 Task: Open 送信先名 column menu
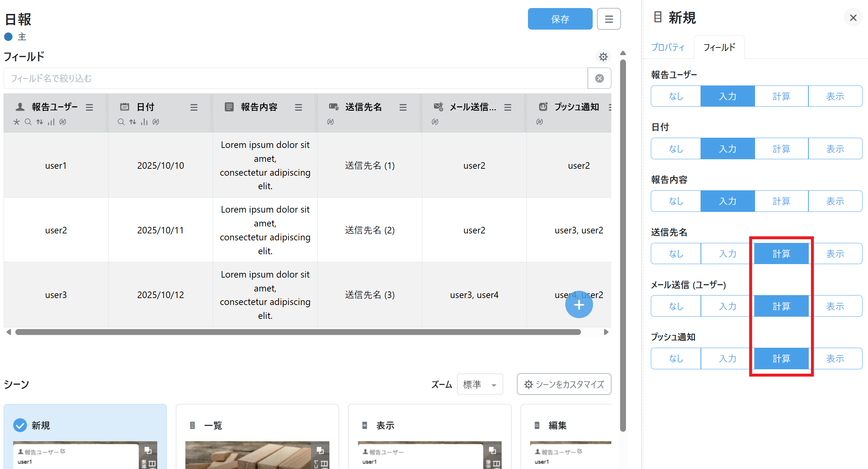403,107
